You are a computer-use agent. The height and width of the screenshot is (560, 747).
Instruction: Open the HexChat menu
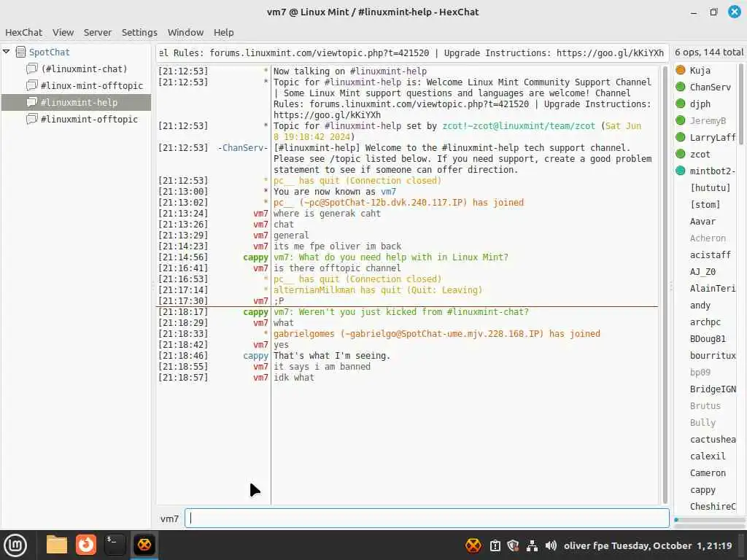(23, 32)
